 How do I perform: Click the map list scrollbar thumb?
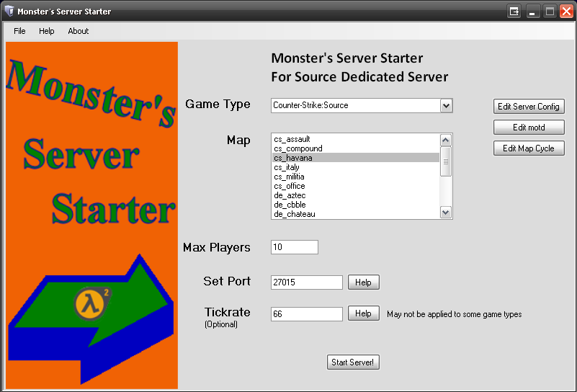pos(446,161)
